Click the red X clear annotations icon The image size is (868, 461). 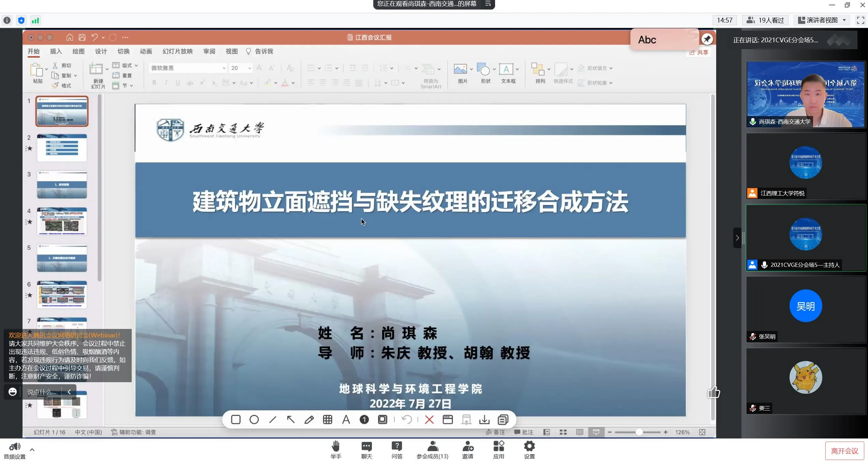click(x=429, y=419)
